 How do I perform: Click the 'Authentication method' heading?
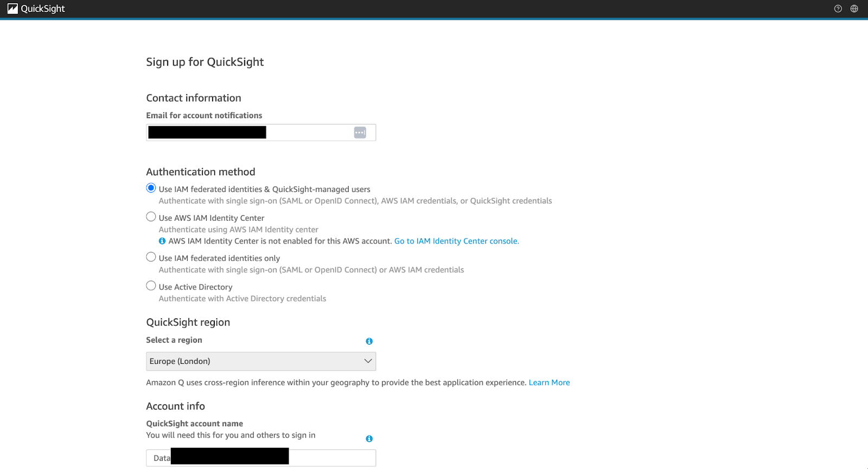pyautogui.click(x=201, y=172)
